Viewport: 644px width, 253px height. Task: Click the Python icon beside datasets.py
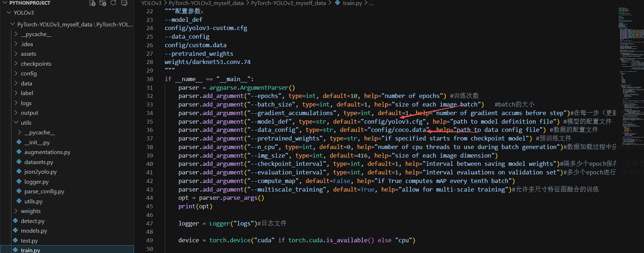point(19,162)
